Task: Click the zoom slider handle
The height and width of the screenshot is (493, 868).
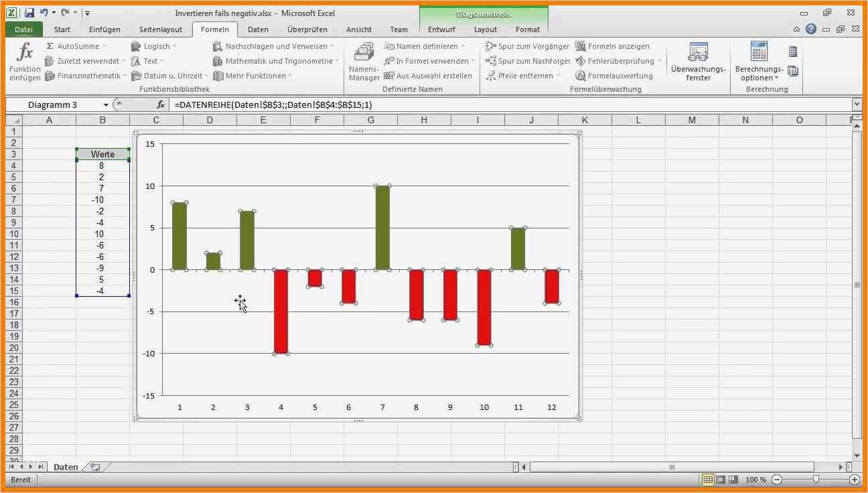Action: (x=816, y=480)
